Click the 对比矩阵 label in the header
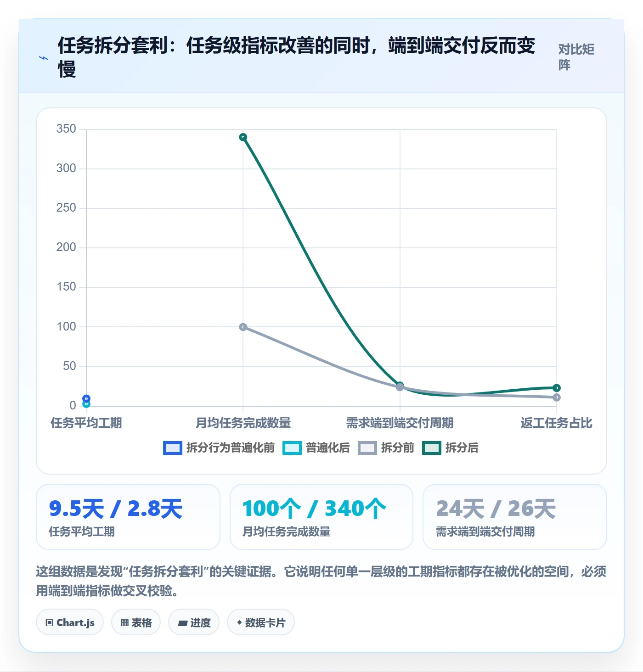 pyautogui.click(x=576, y=57)
